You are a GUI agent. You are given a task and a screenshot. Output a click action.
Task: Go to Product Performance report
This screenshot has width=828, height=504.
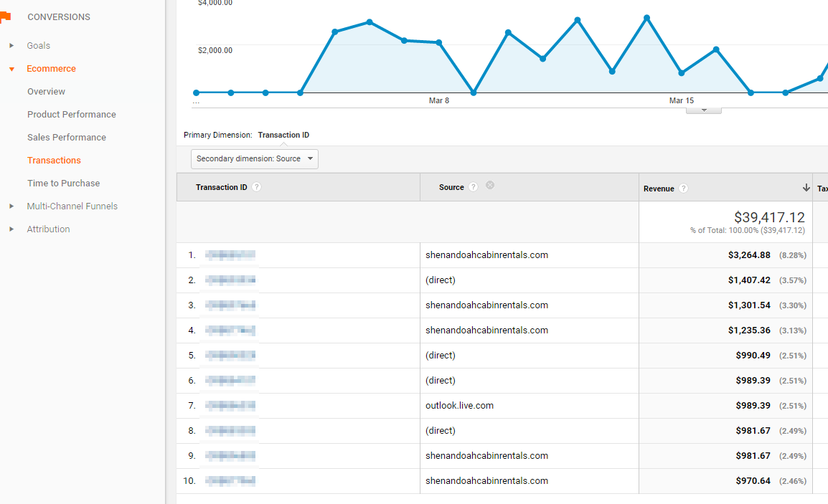(x=71, y=115)
